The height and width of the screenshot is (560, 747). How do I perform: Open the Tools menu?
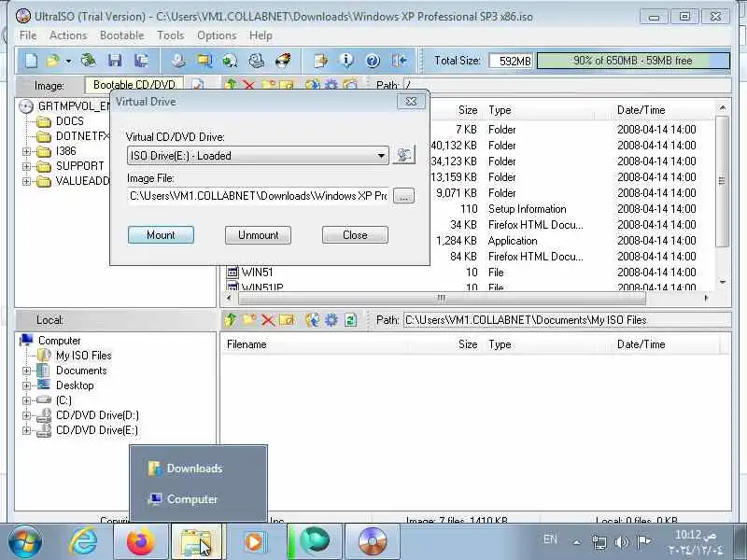(171, 35)
